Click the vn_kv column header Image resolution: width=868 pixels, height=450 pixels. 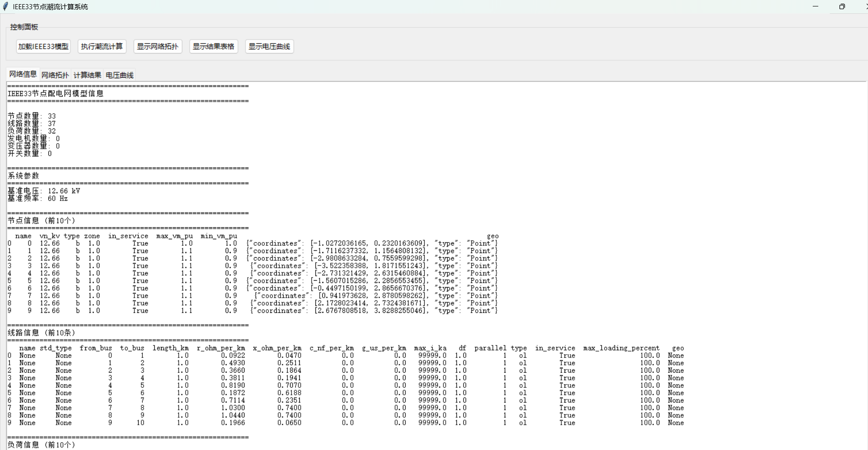pos(50,236)
